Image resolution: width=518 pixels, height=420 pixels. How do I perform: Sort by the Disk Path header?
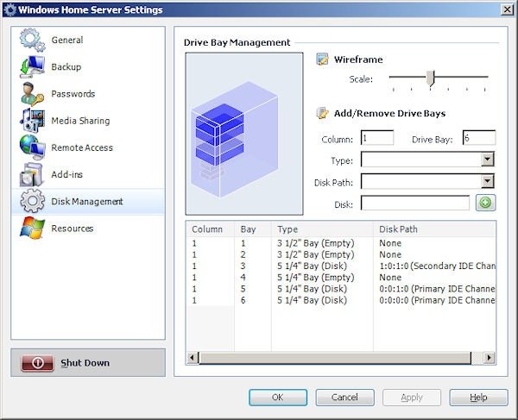pos(434,229)
